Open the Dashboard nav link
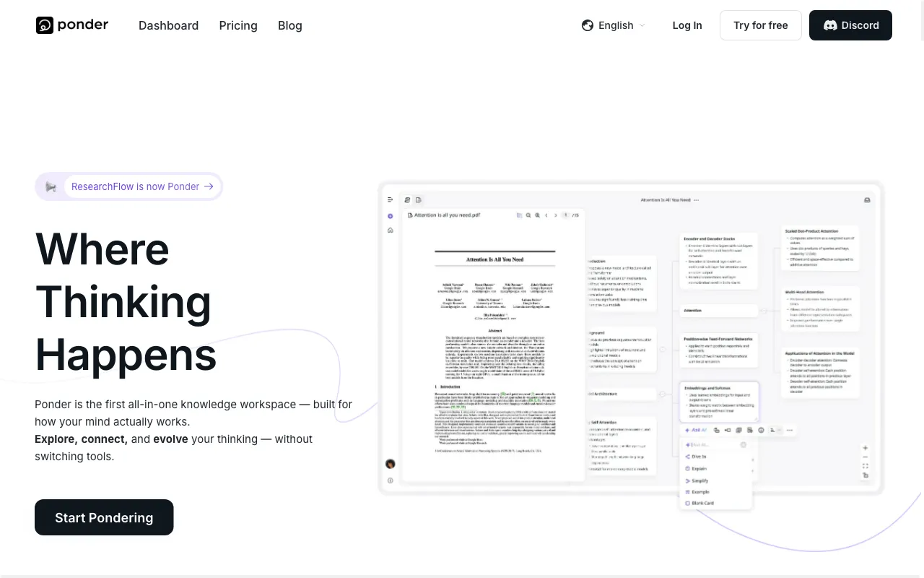 (x=168, y=25)
